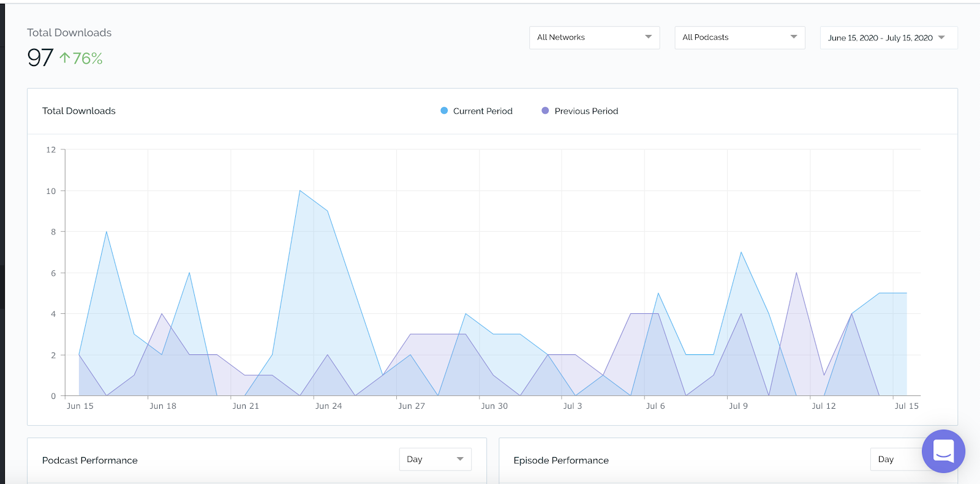Click the All Networks dropdown arrow
The height and width of the screenshot is (484, 980).
point(648,37)
